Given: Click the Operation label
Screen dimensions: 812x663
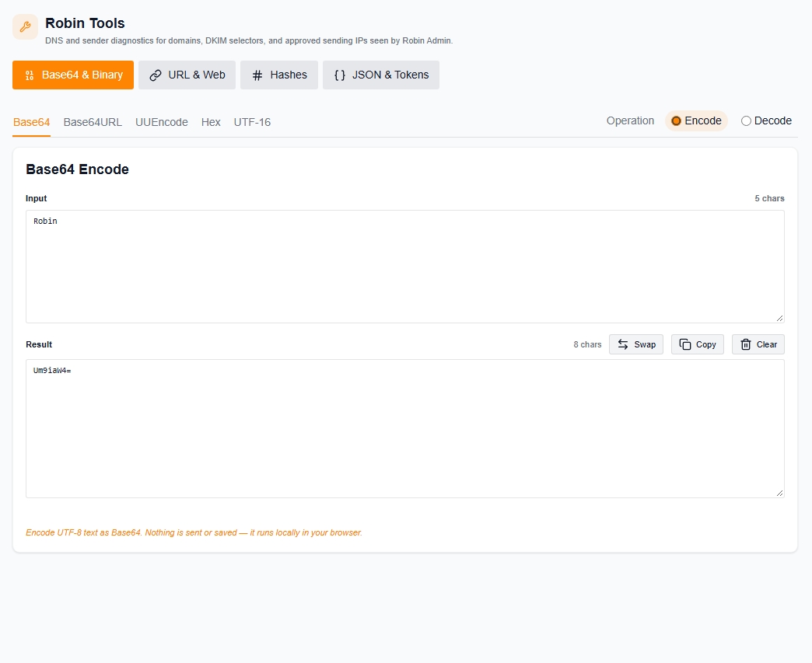Looking at the screenshot, I should click(x=630, y=121).
